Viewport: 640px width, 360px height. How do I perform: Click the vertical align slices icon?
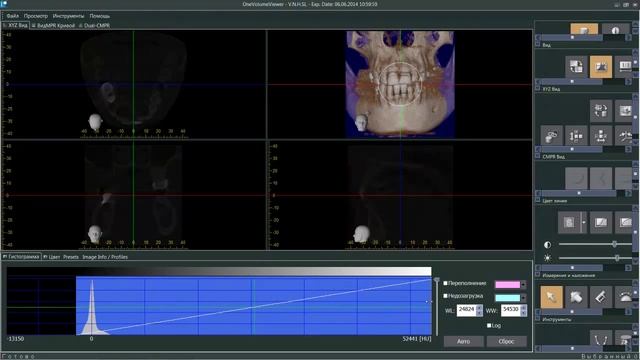576,136
